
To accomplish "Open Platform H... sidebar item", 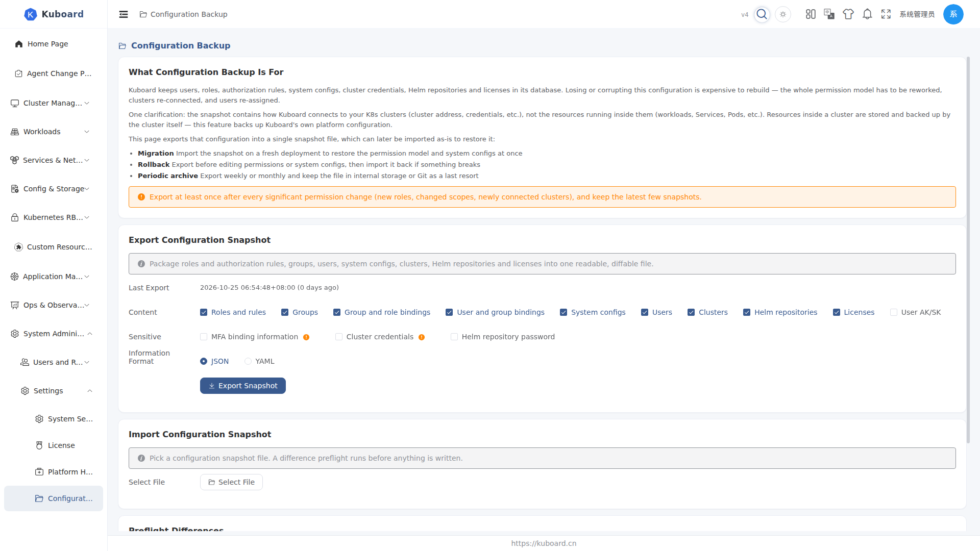I will click(54, 472).
